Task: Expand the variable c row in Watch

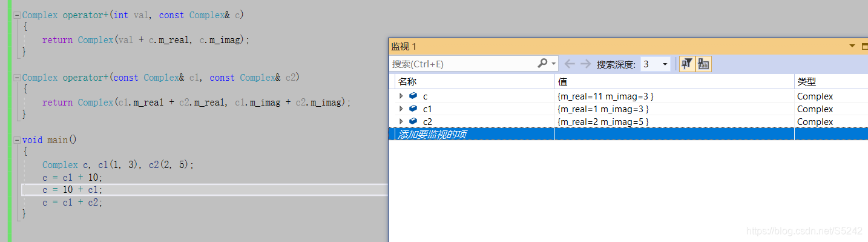Action: (401, 96)
